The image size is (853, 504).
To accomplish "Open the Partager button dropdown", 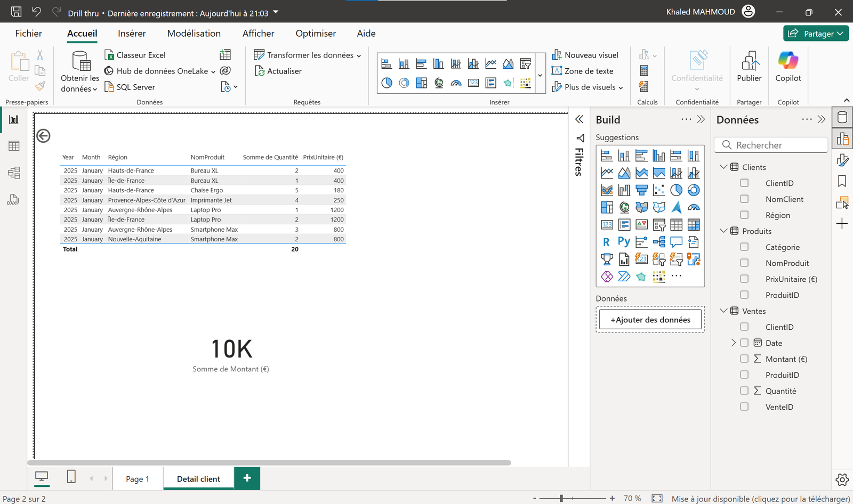I will coord(840,33).
